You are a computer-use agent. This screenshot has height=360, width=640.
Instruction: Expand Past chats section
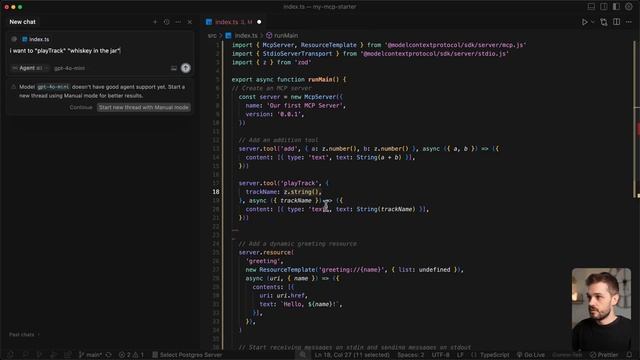pos(24,335)
